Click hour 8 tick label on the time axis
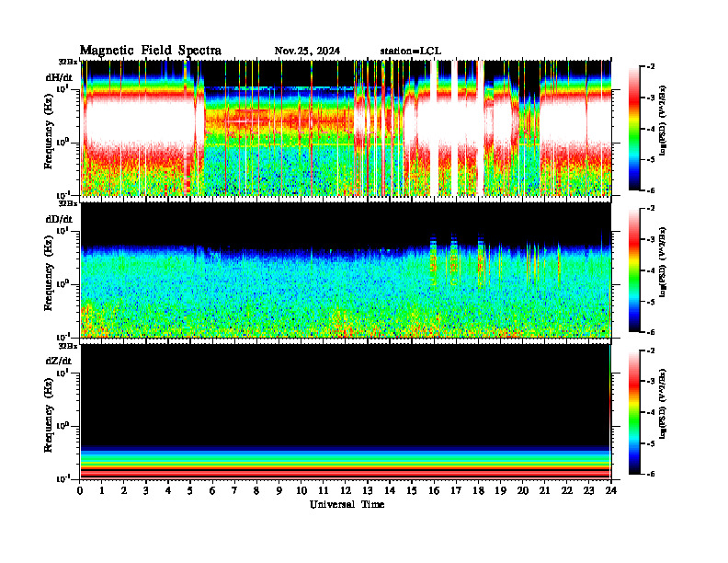728x563 pixels. pos(256,490)
